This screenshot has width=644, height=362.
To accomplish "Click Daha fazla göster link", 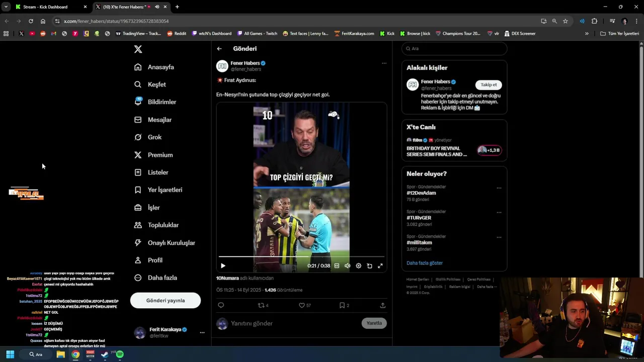I will coord(425,263).
